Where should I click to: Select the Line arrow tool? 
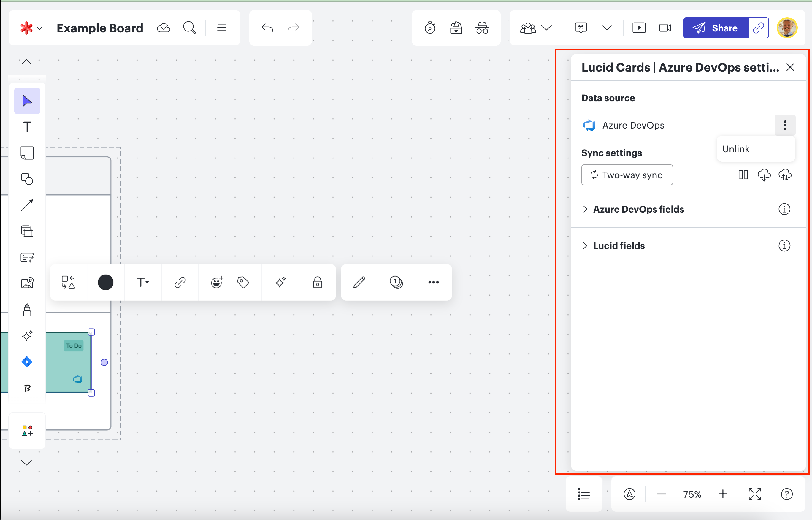pos(27,205)
